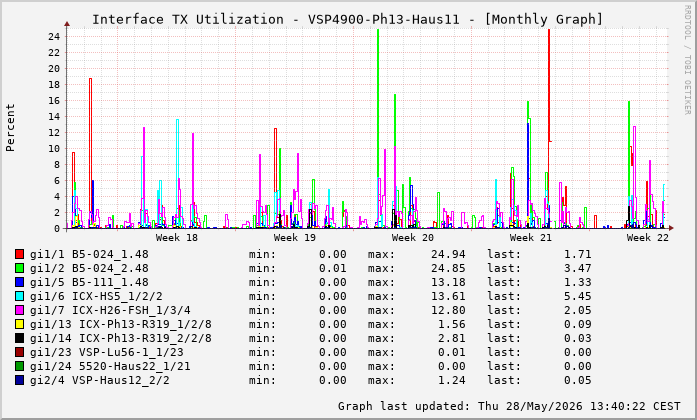Click the gi2/4 VSP-Haus12_2/2 legend label
This screenshot has width=697, height=420.
[x=100, y=380]
